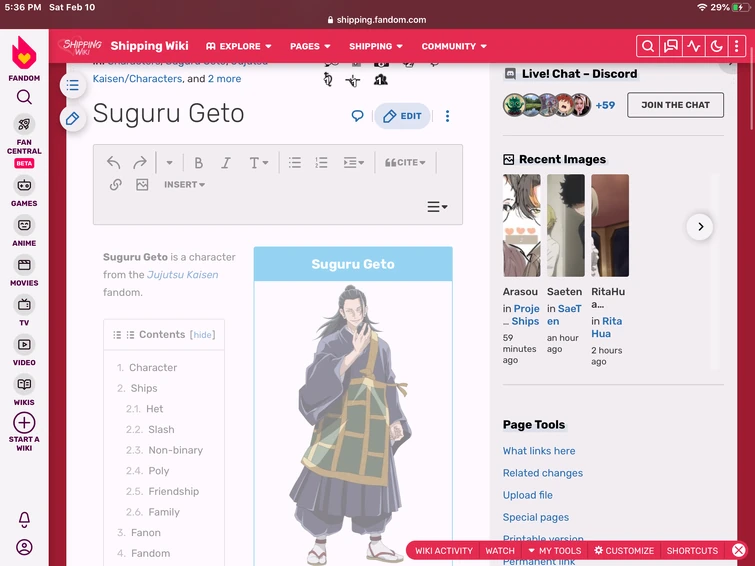Insert an image with picture icon
The width and height of the screenshot is (755, 566).
pos(142,184)
